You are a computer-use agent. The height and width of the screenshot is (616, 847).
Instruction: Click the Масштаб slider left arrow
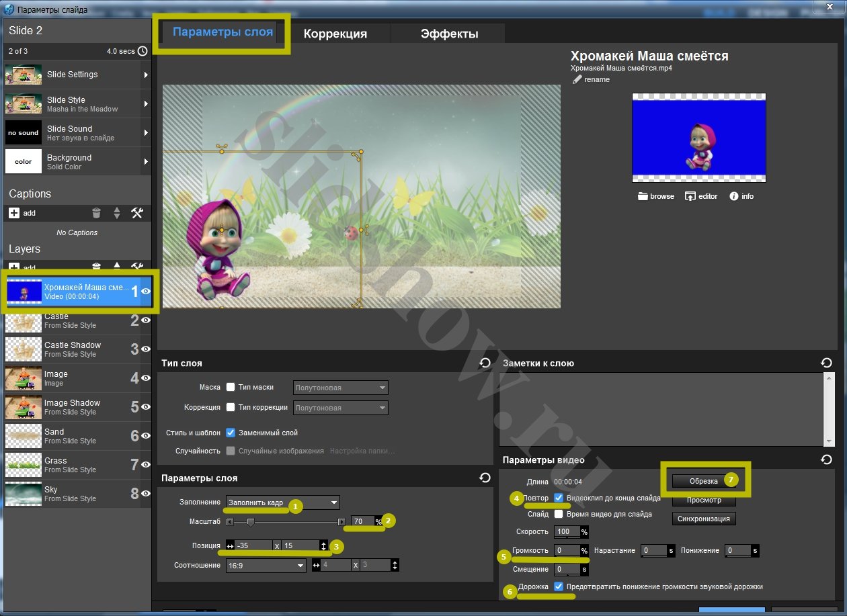coord(230,522)
